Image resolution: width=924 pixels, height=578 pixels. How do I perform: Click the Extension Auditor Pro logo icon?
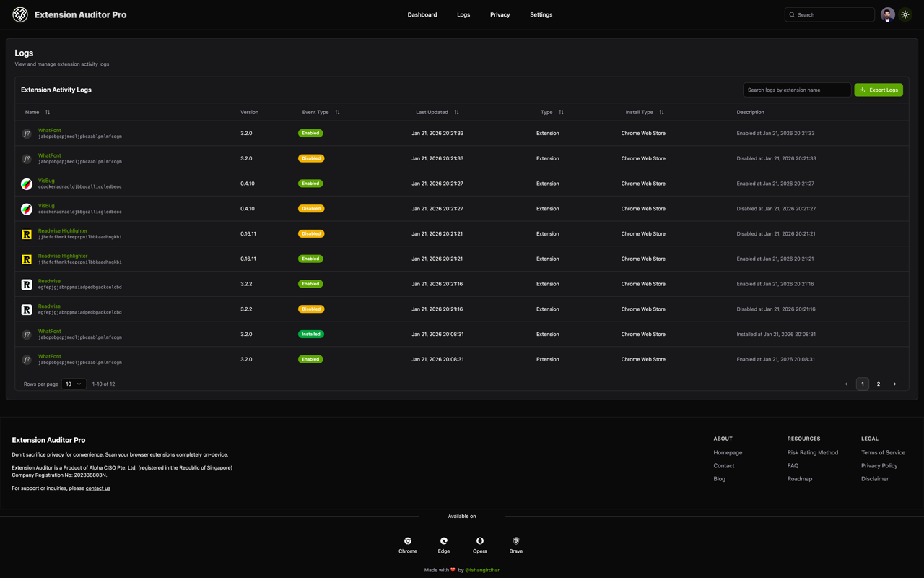point(20,14)
